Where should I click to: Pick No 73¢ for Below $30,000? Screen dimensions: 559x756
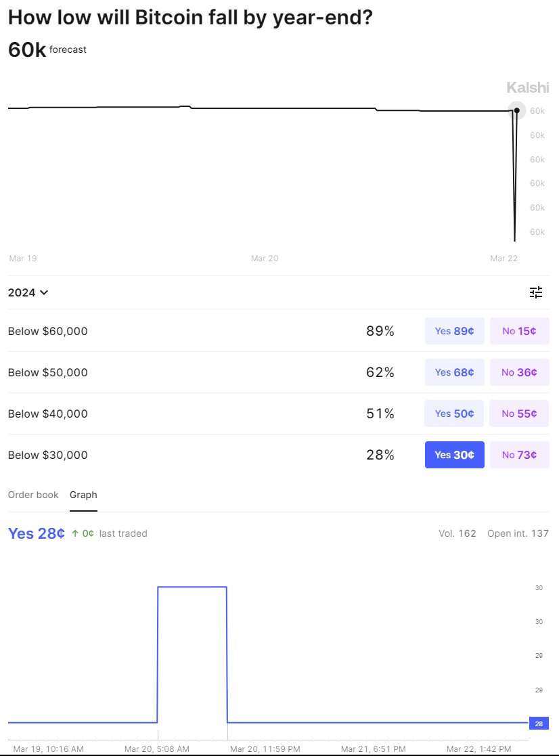pos(519,455)
